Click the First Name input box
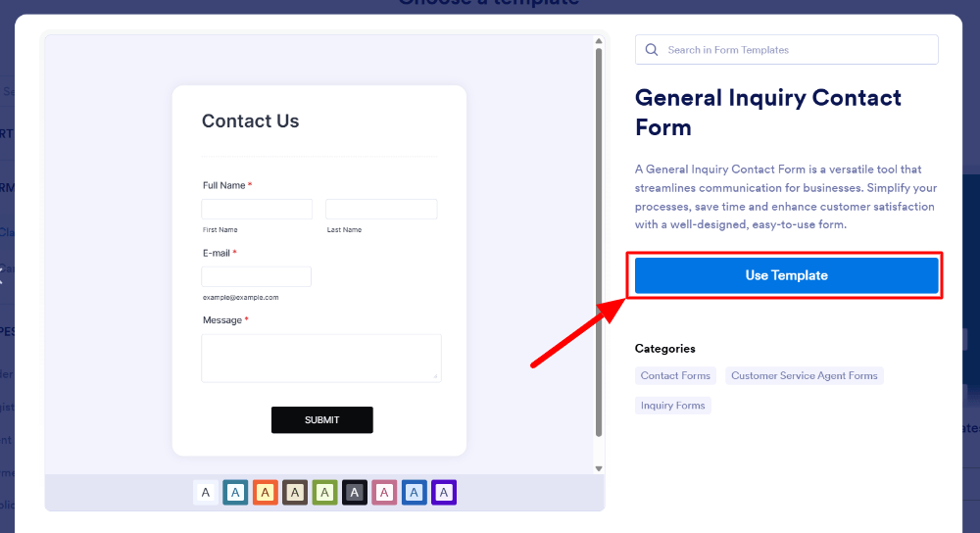Viewport: 980px width, 533px height. click(257, 210)
